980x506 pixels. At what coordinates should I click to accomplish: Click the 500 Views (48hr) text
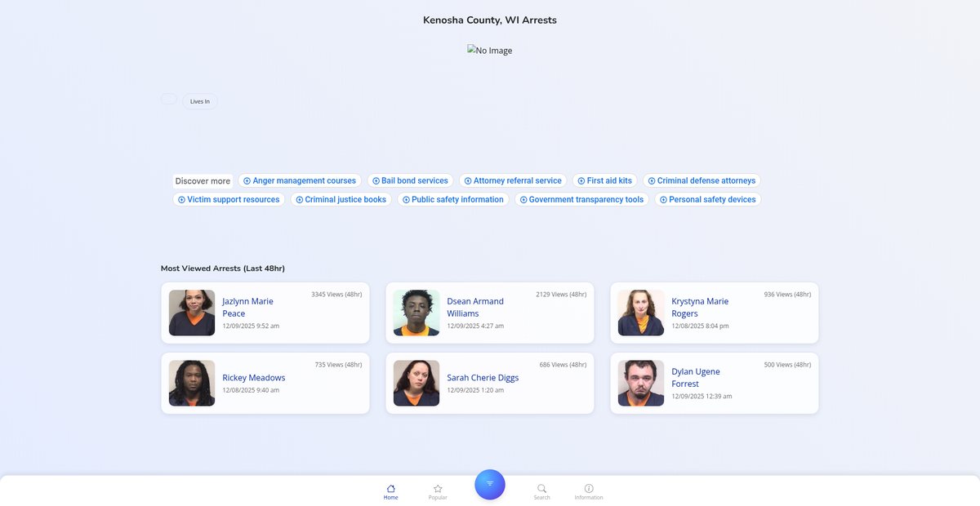point(787,364)
